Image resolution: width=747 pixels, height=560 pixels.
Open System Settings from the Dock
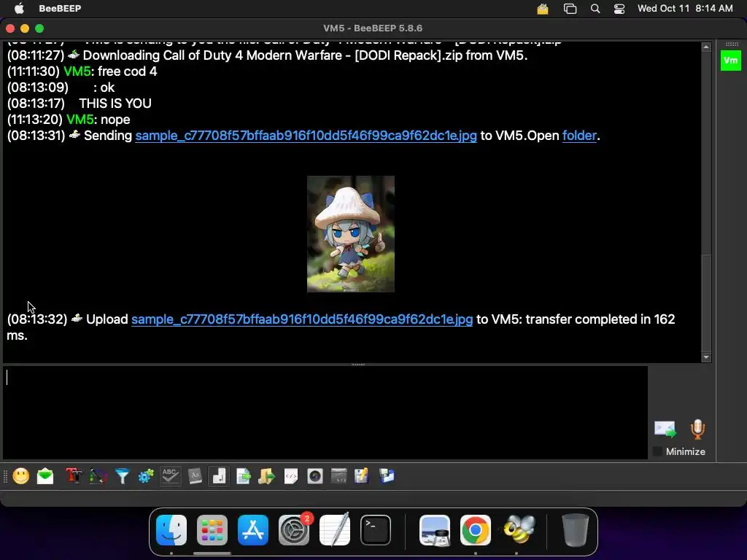click(x=294, y=529)
